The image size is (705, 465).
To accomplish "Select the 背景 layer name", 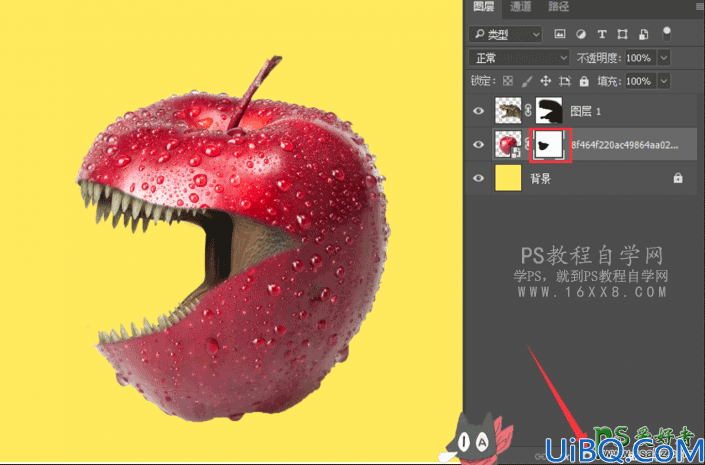I will pos(540,179).
